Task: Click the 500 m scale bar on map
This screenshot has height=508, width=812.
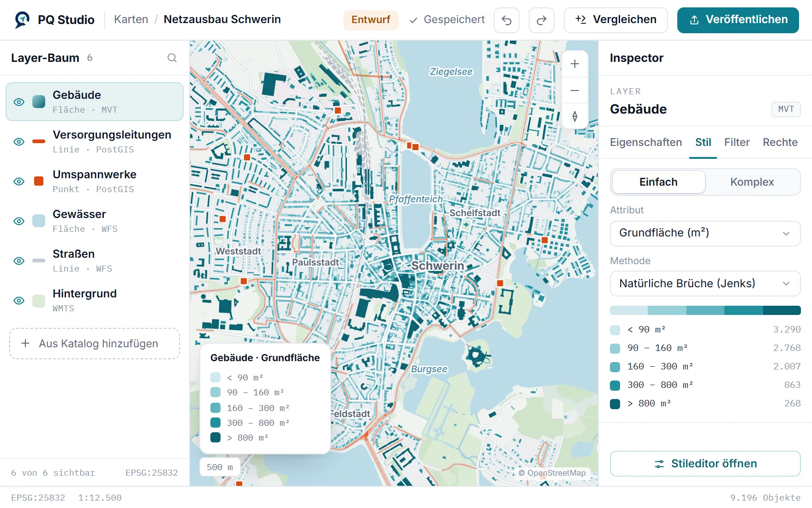Action: [x=220, y=467]
